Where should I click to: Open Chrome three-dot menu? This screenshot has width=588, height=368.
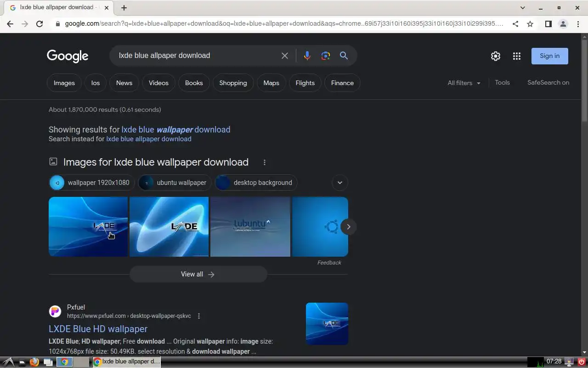point(578,24)
